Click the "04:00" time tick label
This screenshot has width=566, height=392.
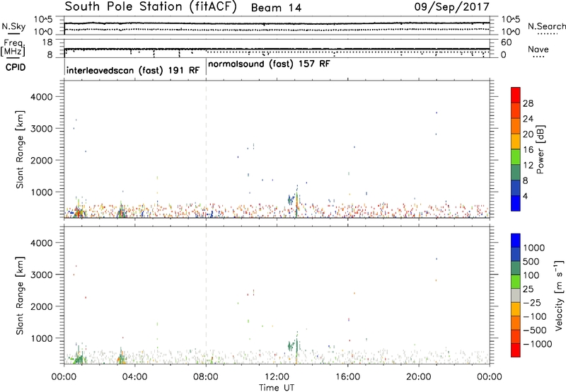pyautogui.click(x=134, y=377)
